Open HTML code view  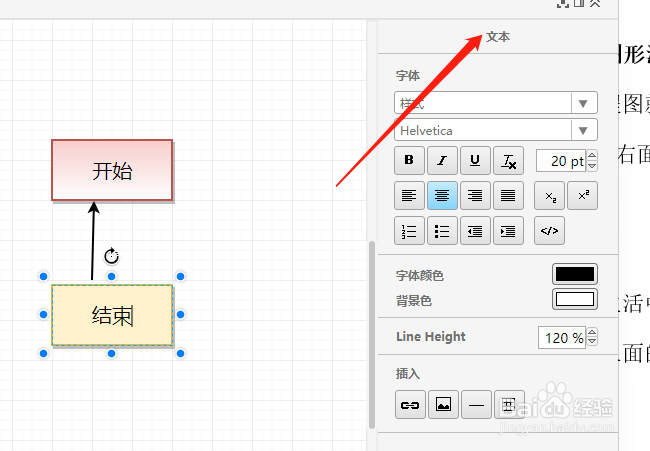click(549, 230)
